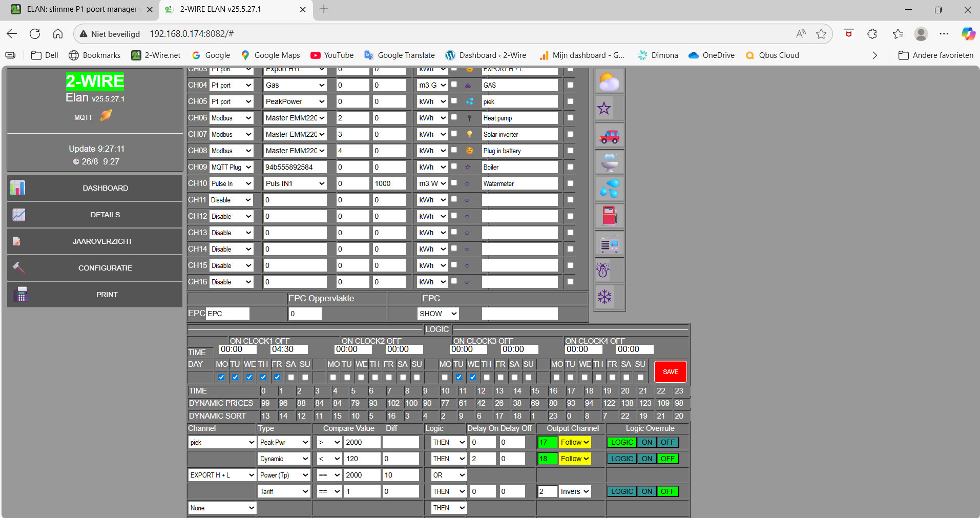Viewport: 980px width, 518px height.
Task: Pick the radio icon
Action: 609,243
